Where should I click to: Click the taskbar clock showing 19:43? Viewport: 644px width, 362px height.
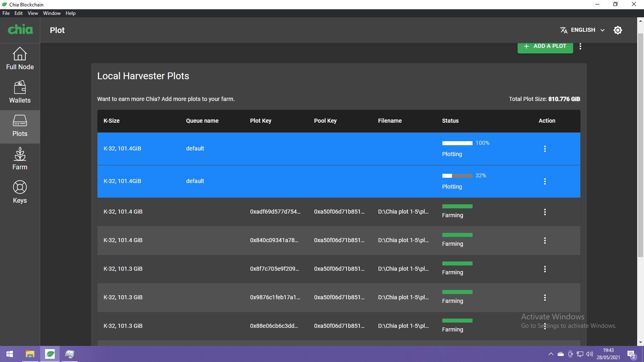(608, 354)
